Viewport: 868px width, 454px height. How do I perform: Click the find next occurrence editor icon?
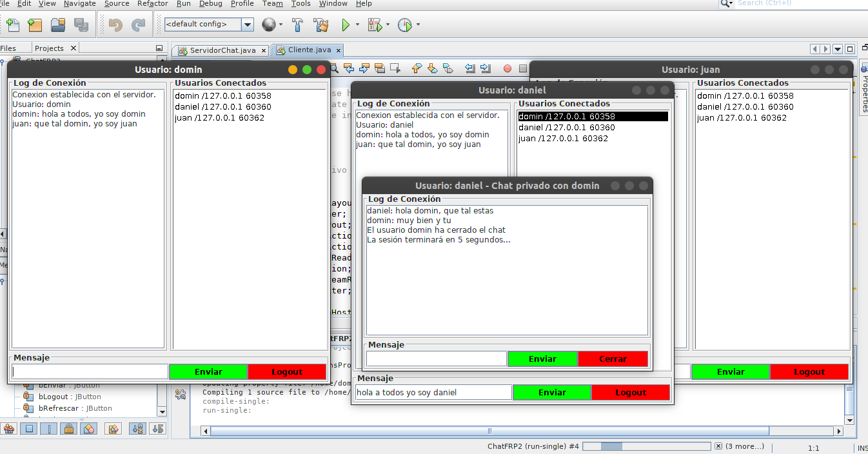(x=365, y=68)
